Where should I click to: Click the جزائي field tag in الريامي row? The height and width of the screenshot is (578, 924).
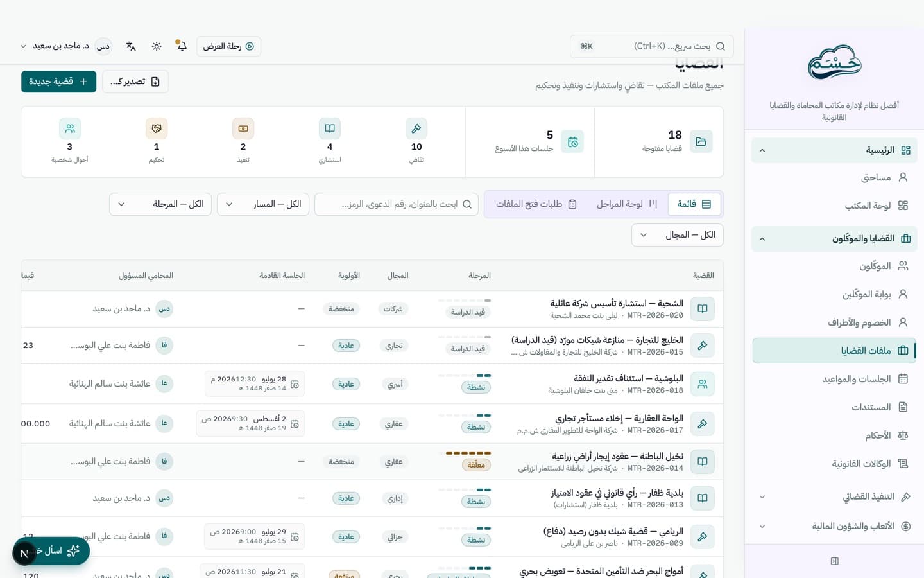[x=395, y=537]
